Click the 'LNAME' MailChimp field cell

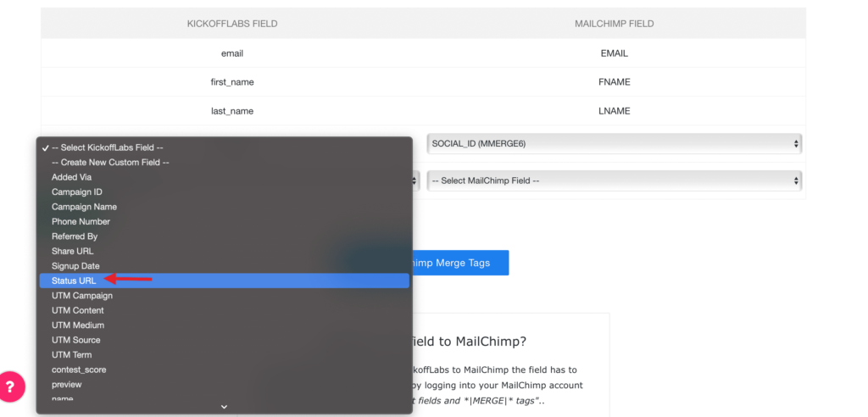point(615,111)
